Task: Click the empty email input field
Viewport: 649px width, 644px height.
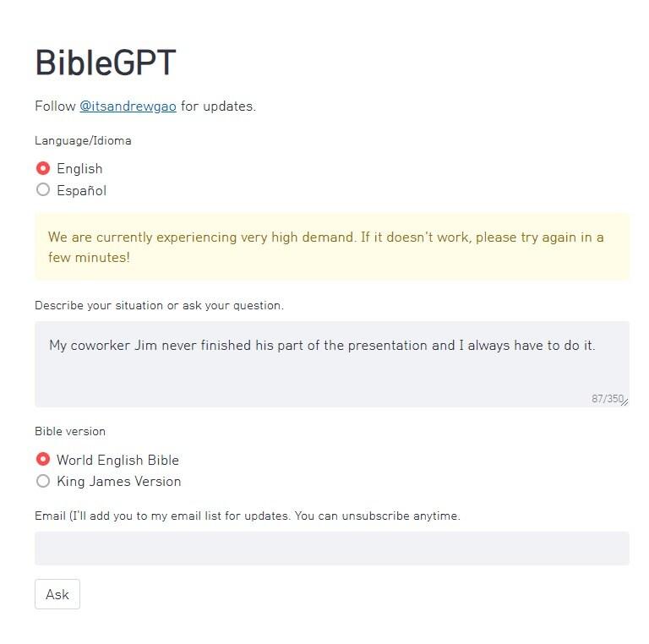Action: [x=331, y=548]
